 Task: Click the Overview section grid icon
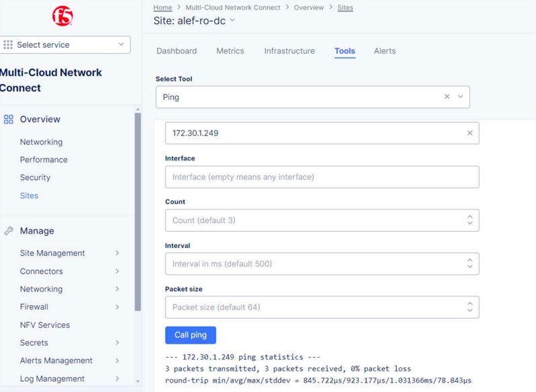coord(8,119)
